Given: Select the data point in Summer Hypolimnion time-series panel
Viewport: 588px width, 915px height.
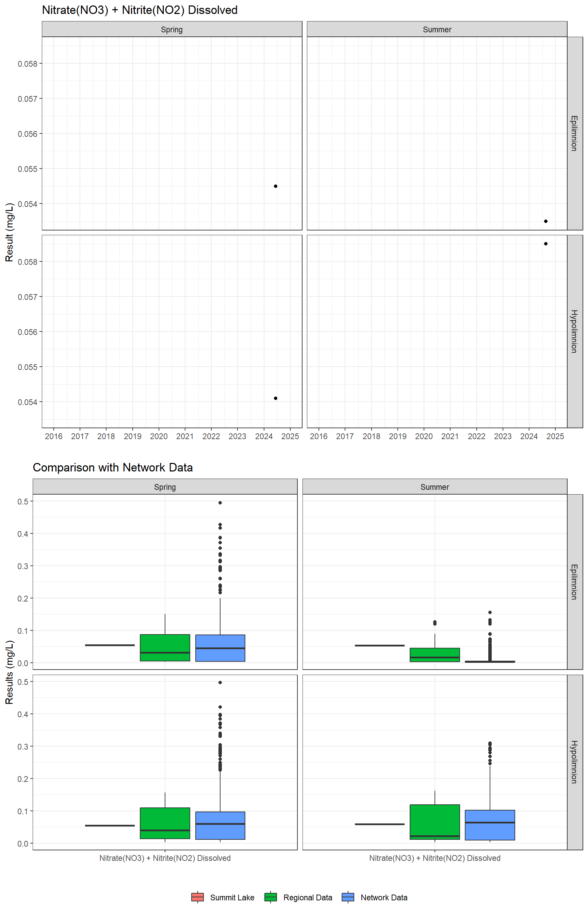Looking at the screenshot, I should (545, 244).
